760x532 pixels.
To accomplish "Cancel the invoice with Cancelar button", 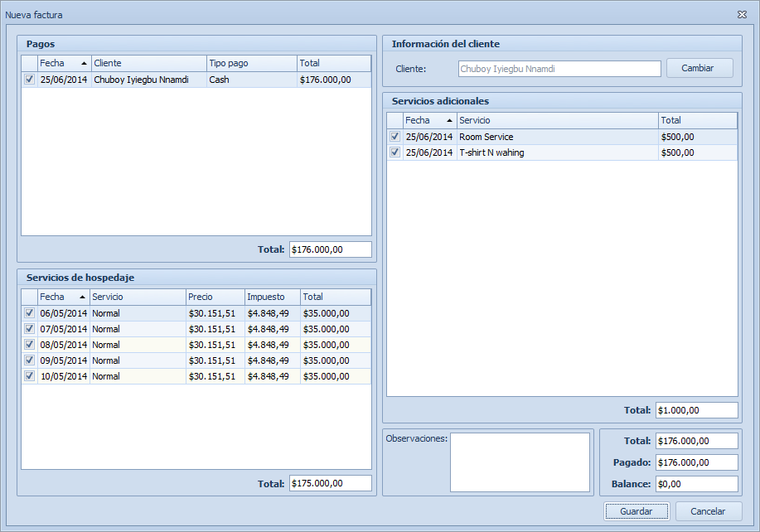I will [708, 511].
